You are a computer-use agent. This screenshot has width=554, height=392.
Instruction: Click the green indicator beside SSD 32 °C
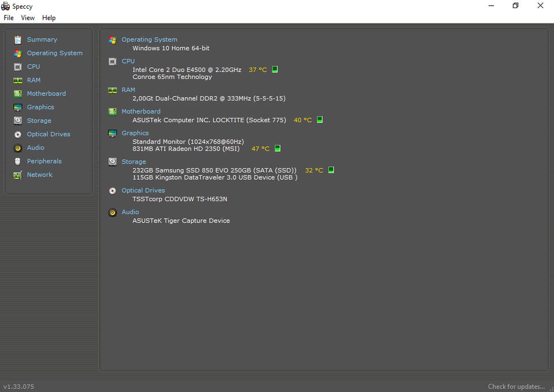click(x=331, y=169)
